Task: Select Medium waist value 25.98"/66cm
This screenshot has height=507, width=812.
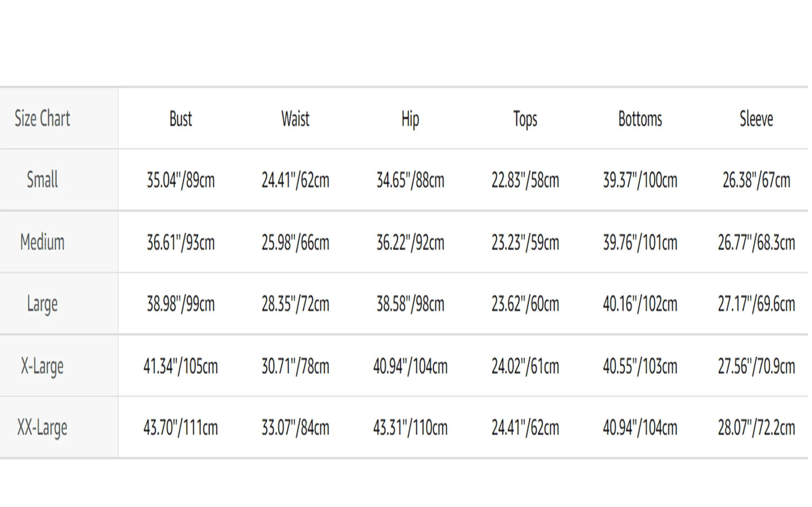Action: 295,243
